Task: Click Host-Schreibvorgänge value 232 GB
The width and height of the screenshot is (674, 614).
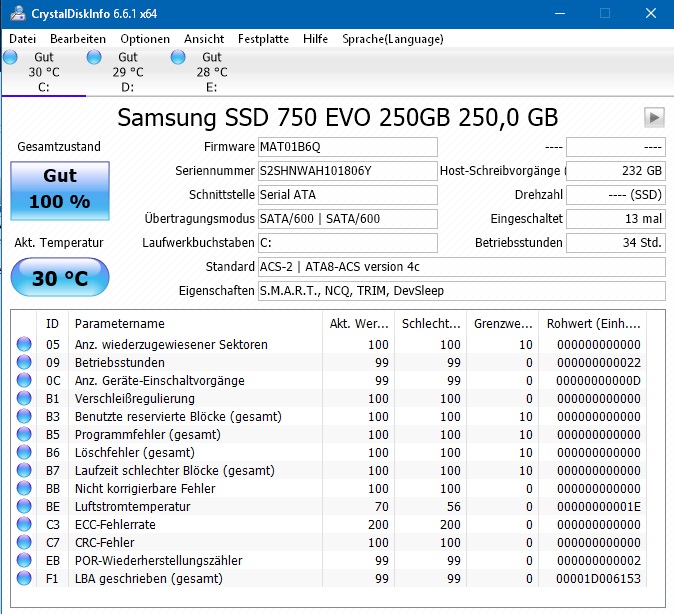Action: (616, 171)
